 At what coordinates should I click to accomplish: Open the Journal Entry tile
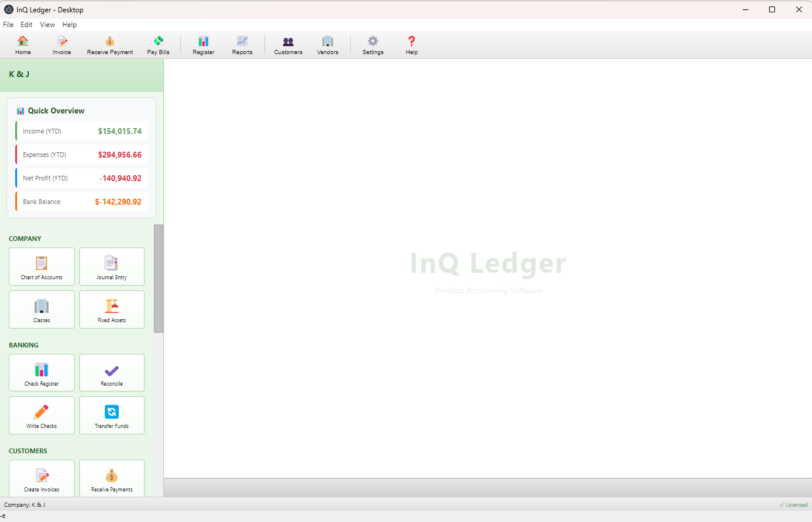(112, 267)
